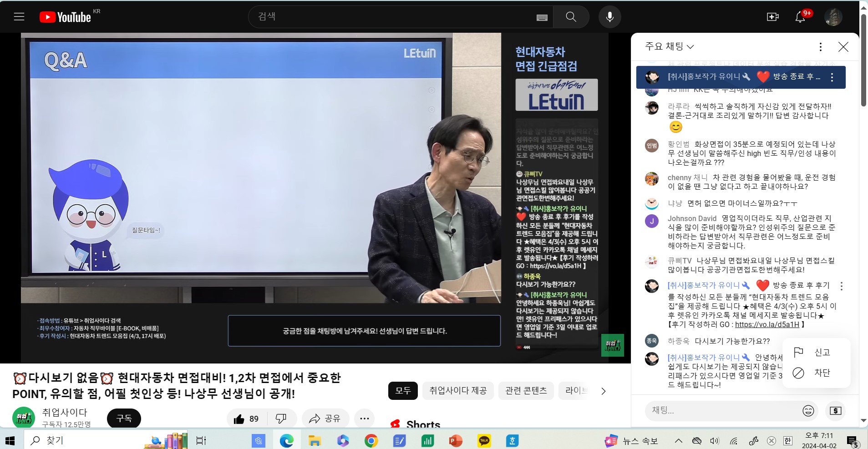Open the green chart app on the taskbar
This screenshot has height=449, width=868.
point(427,440)
